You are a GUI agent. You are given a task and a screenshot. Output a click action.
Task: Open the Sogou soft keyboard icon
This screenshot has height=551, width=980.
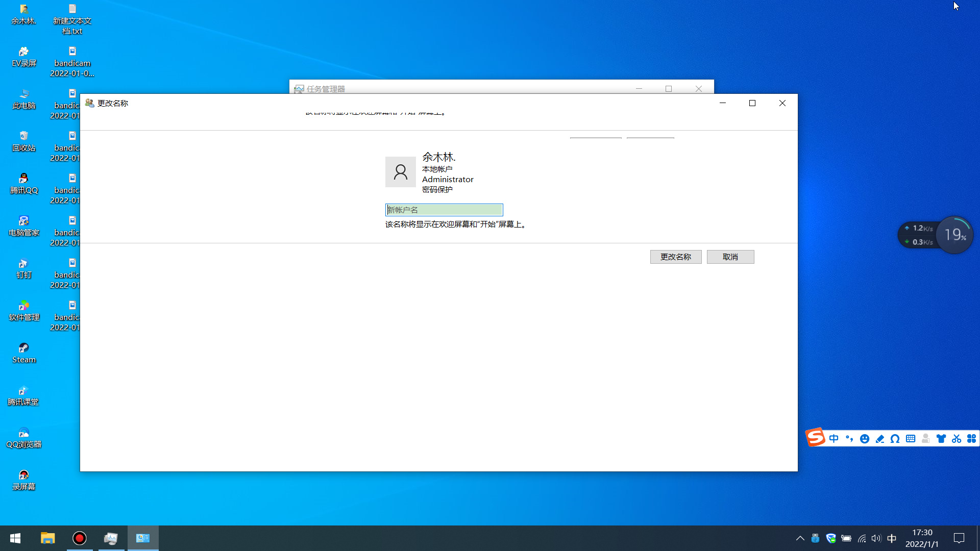(x=910, y=439)
